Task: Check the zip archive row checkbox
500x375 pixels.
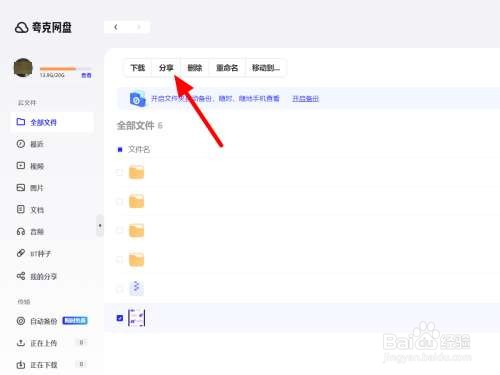Action: (119, 289)
